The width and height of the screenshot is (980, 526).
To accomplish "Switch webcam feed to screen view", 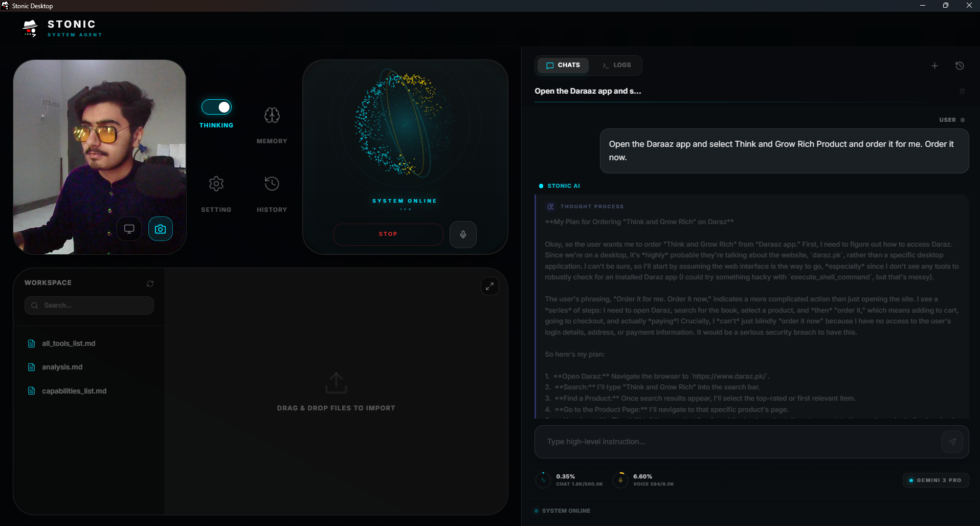I will click(129, 229).
